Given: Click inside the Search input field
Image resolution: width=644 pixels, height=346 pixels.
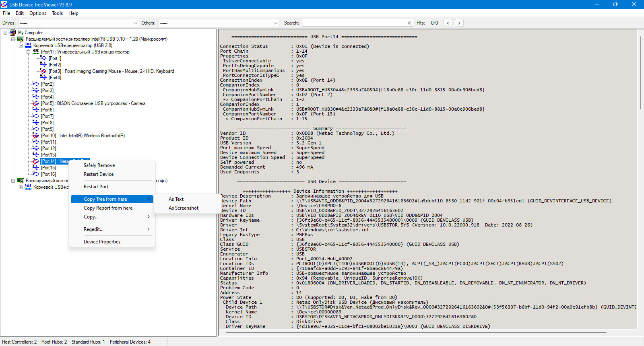Looking at the screenshot, I should point(354,23).
